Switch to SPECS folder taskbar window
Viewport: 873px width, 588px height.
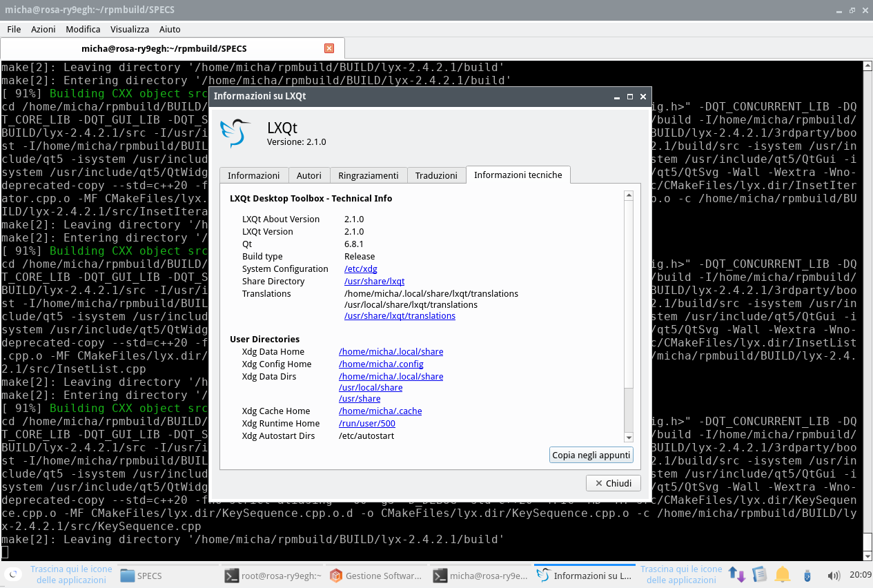click(x=149, y=576)
